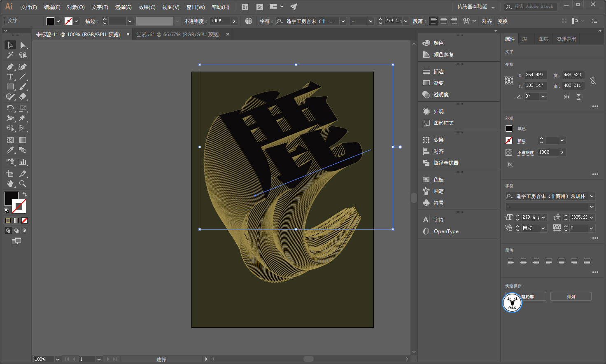Open the fx effects menu in Appearance

[x=510, y=164]
